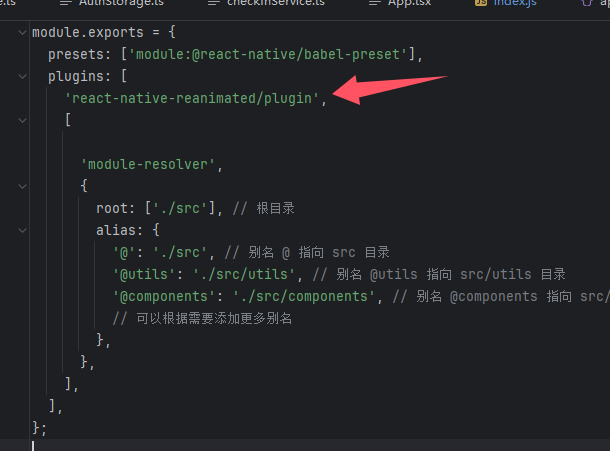The width and height of the screenshot is (610, 451).
Task: Click the 'module:@react-native/babel-preset' string
Action: coord(268,54)
